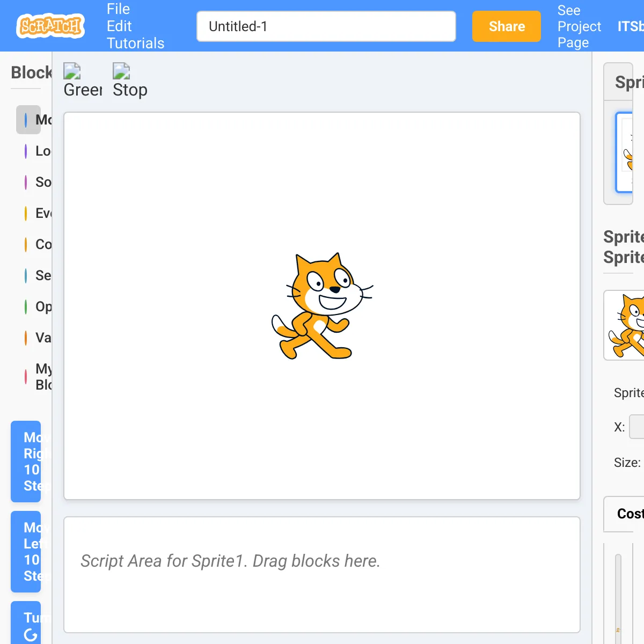Click the orange Share button
The image size is (644, 644).
pos(507,26)
